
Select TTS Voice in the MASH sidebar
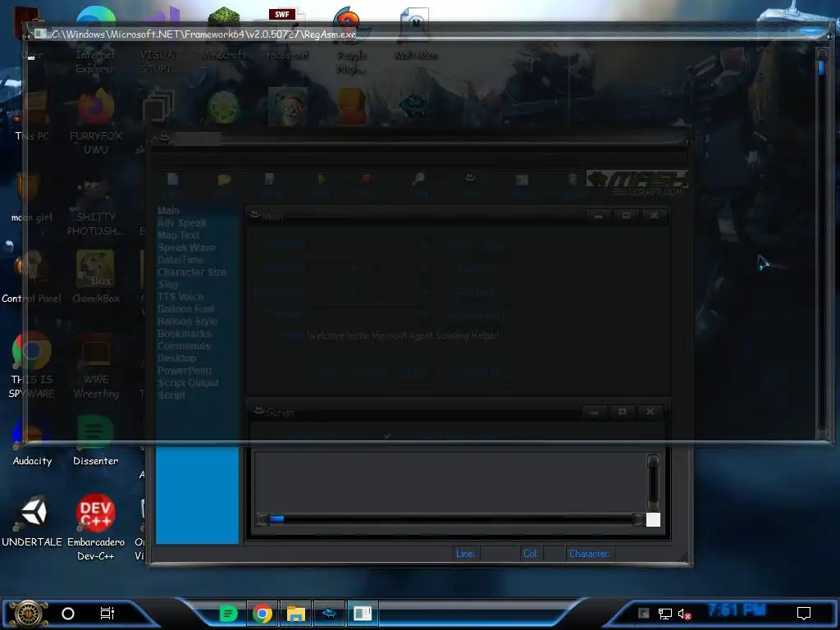[x=180, y=297]
